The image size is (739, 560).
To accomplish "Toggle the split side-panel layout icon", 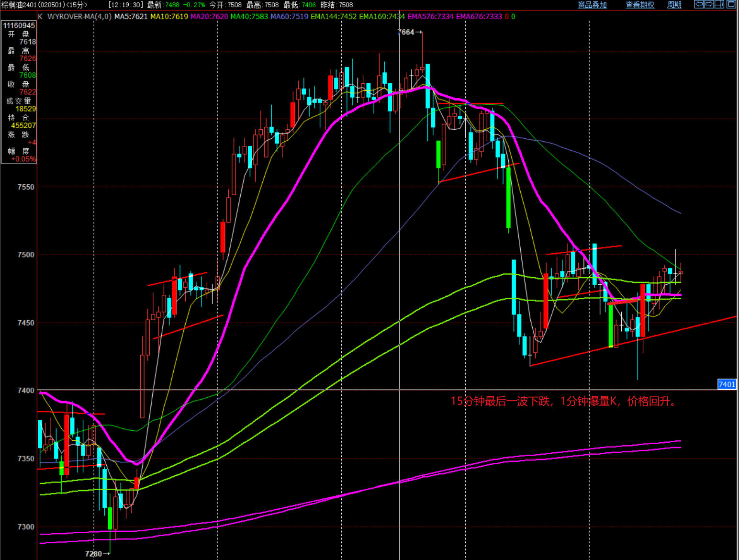I will [719, 4].
